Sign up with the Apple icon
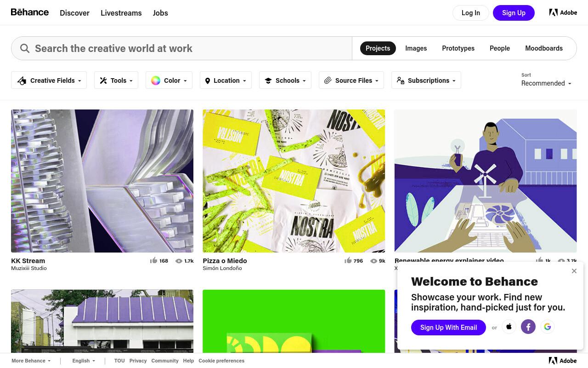The width and height of the screenshot is (588, 368). tap(509, 327)
